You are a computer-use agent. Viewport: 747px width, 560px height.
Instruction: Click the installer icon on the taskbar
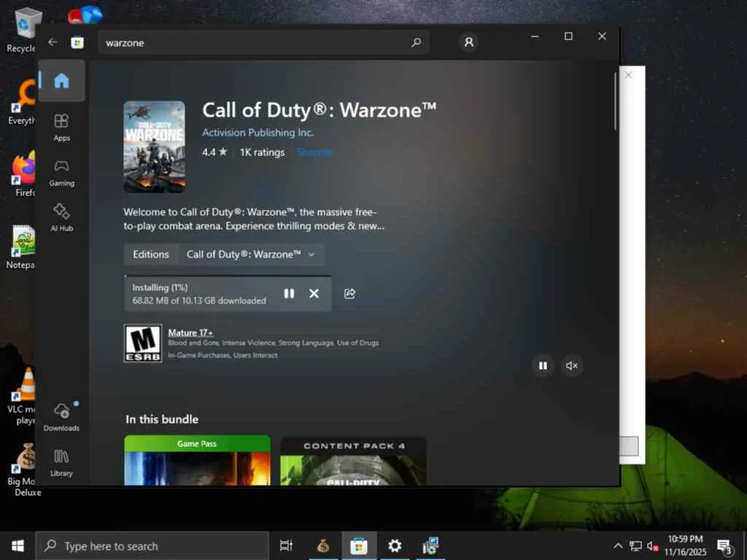tap(430, 545)
